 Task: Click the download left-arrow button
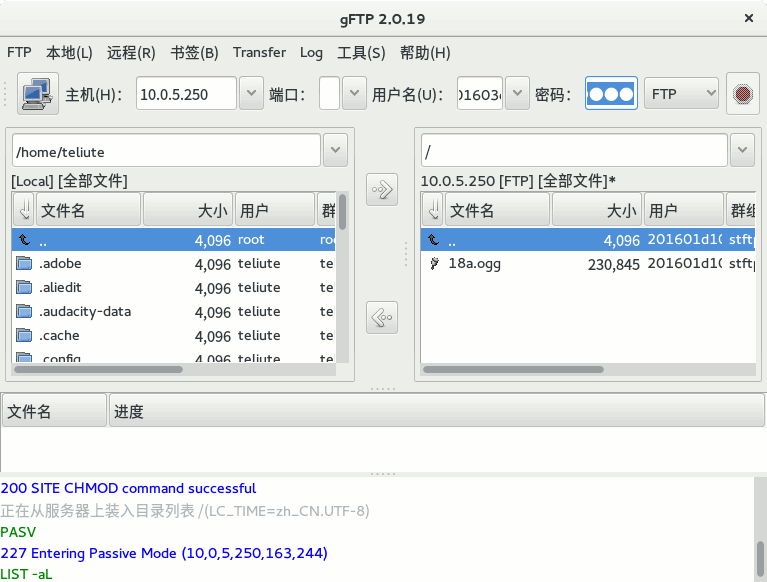coord(382,317)
